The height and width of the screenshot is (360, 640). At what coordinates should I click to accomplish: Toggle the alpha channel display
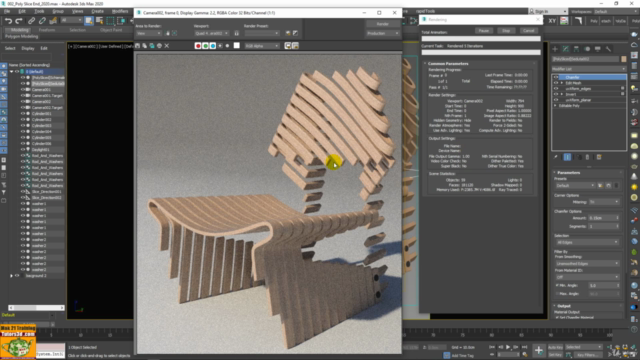[x=220, y=46]
